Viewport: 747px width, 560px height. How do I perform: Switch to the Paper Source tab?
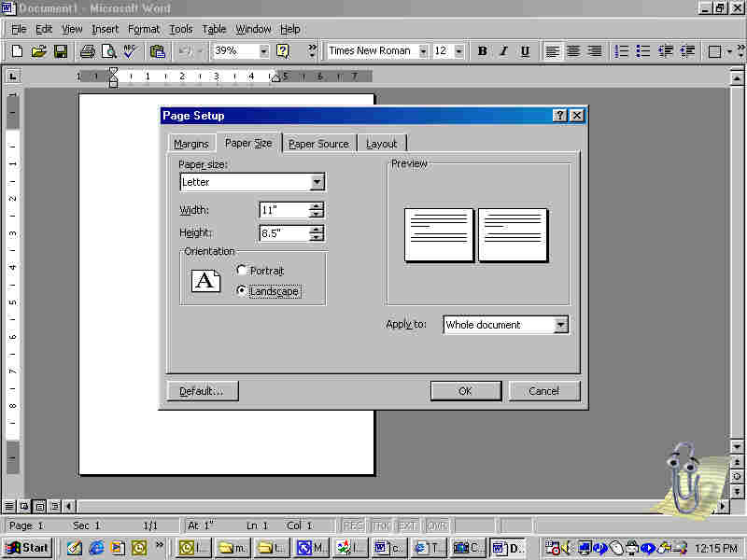pos(318,144)
